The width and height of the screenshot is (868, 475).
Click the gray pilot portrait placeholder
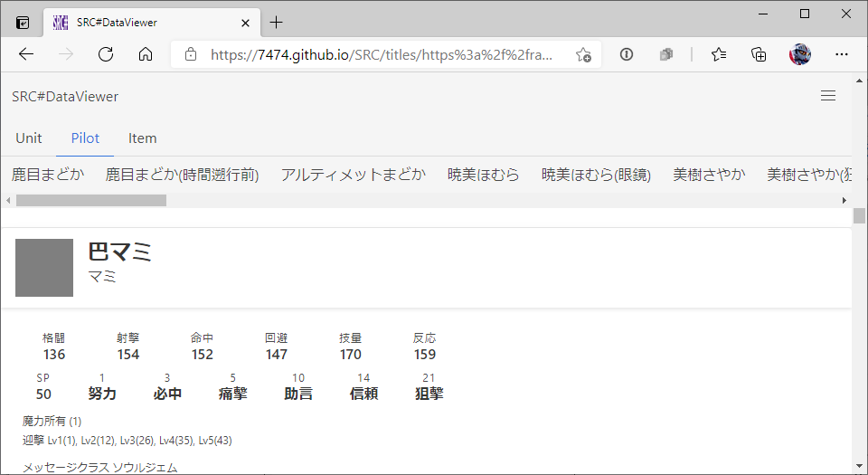click(44, 268)
